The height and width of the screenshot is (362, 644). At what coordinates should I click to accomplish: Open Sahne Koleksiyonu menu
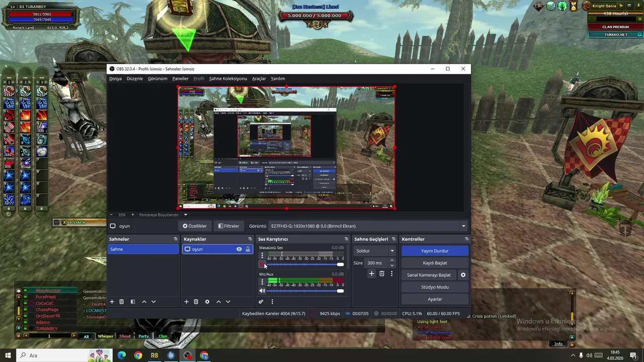(228, 78)
